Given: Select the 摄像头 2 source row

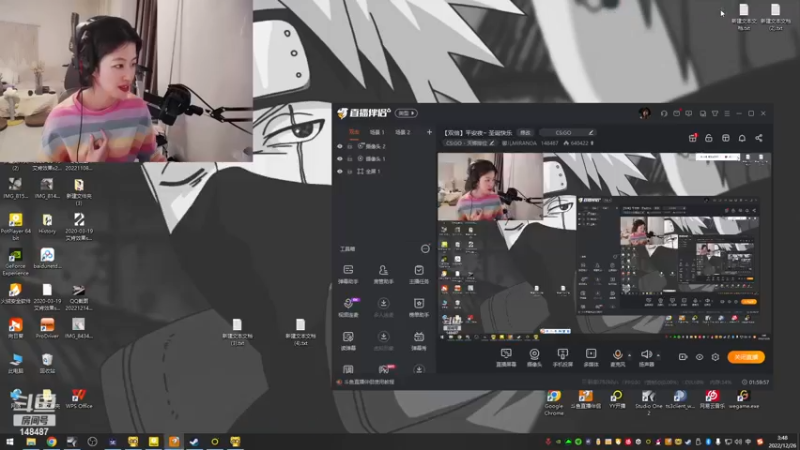Looking at the screenshot, I should (384, 146).
